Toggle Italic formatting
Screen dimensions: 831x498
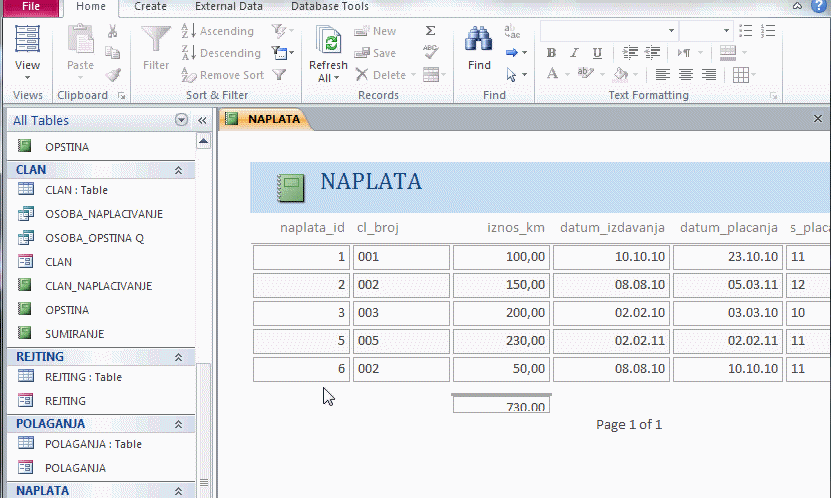tap(574, 53)
